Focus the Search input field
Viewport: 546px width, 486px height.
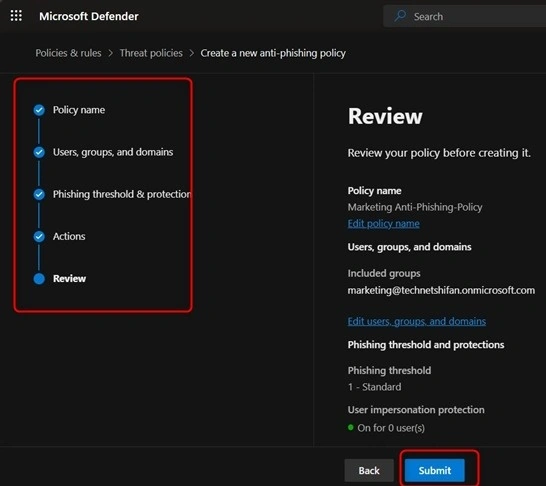pyautogui.click(x=464, y=16)
